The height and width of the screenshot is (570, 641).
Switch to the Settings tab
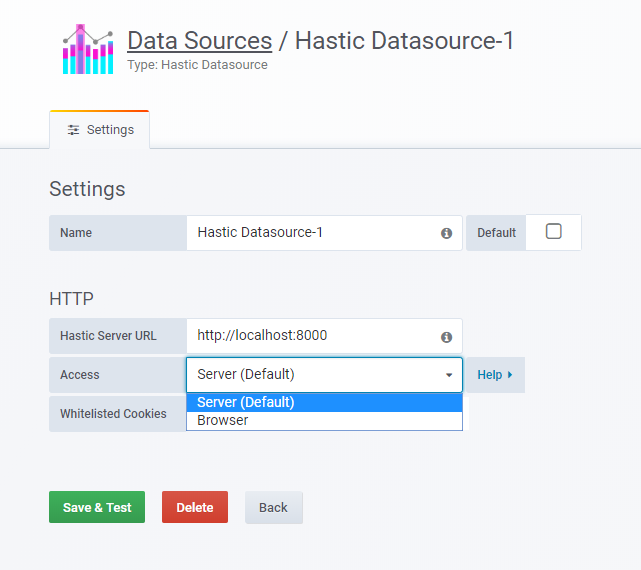(x=100, y=130)
